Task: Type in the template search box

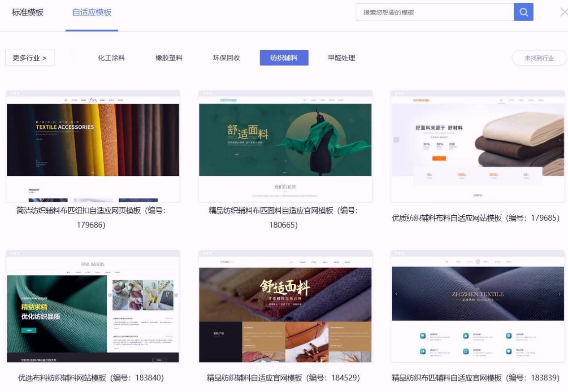Action: coord(435,13)
